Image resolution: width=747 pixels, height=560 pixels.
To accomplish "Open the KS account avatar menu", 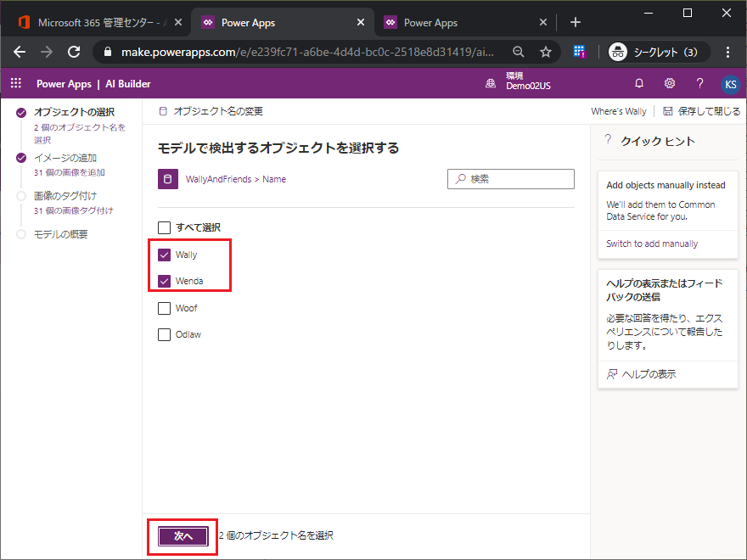I will (x=730, y=84).
